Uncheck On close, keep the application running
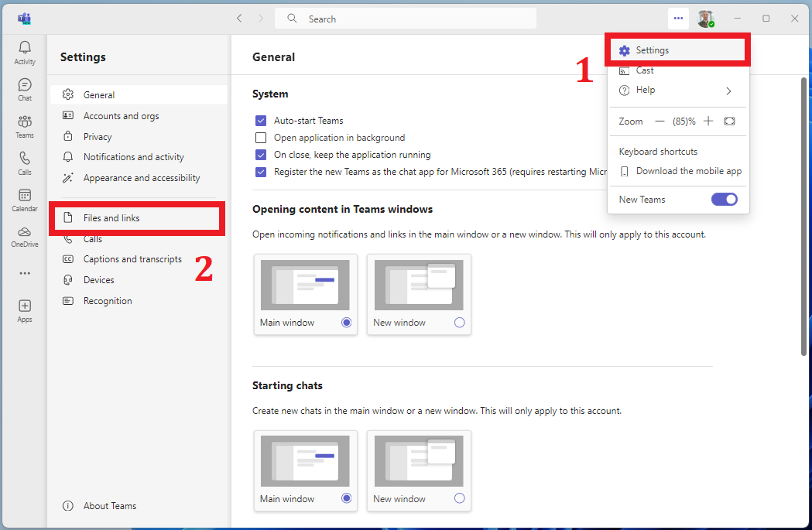Viewport: 812px width, 530px height. (x=261, y=155)
